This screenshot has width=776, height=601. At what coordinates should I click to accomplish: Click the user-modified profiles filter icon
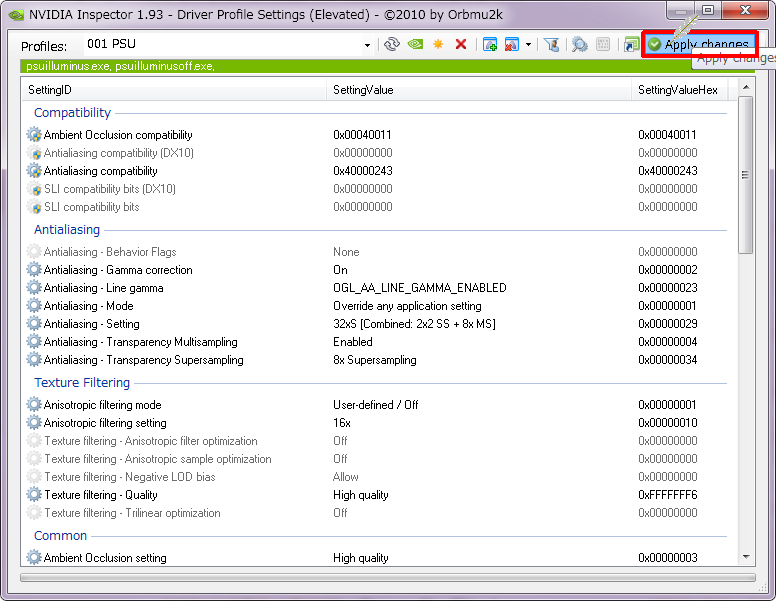tap(551, 45)
